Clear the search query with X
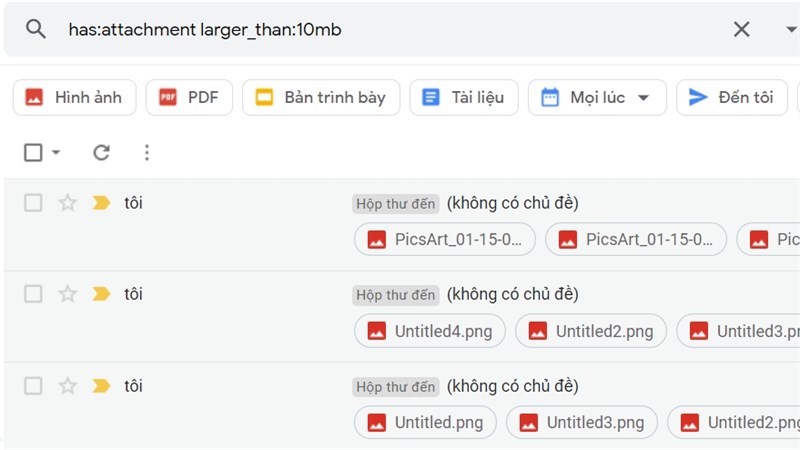Screen dimensions: 800x450 pyautogui.click(x=741, y=29)
